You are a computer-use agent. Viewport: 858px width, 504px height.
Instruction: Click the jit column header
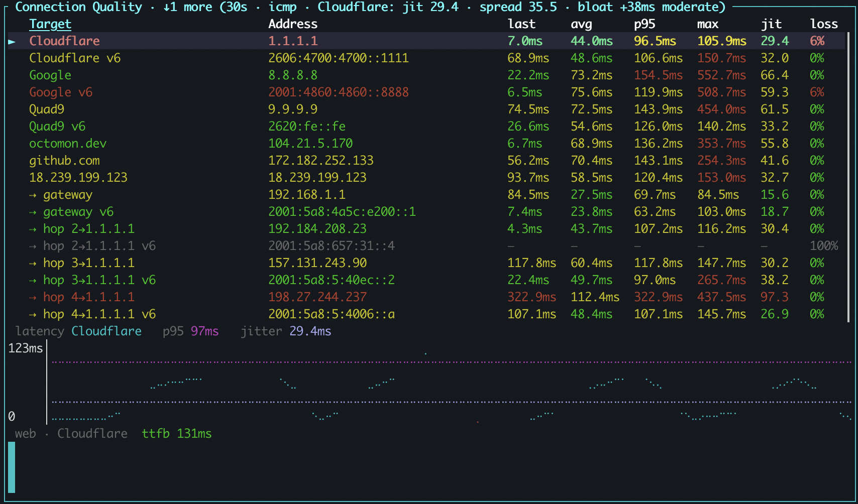[x=771, y=24]
